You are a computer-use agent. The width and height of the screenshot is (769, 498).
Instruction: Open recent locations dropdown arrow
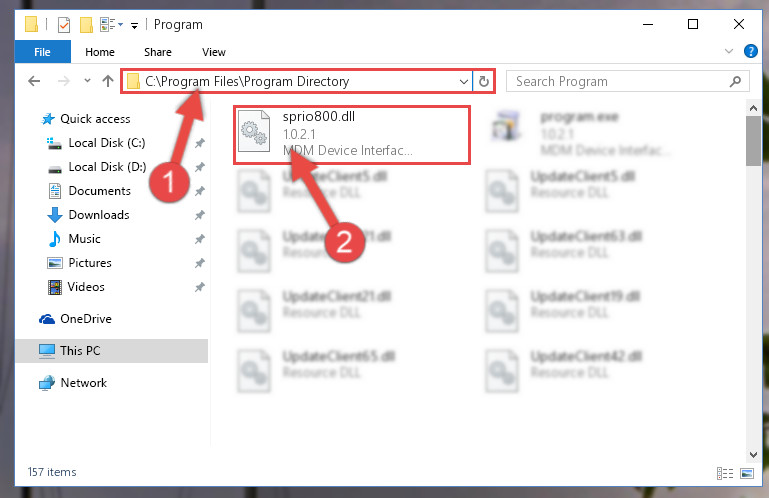(x=87, y=80)
